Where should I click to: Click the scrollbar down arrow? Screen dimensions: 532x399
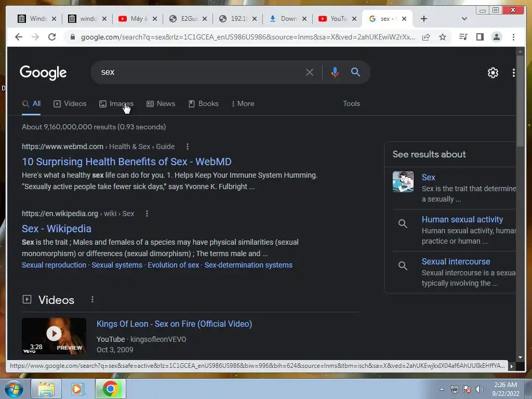(520, 357)
